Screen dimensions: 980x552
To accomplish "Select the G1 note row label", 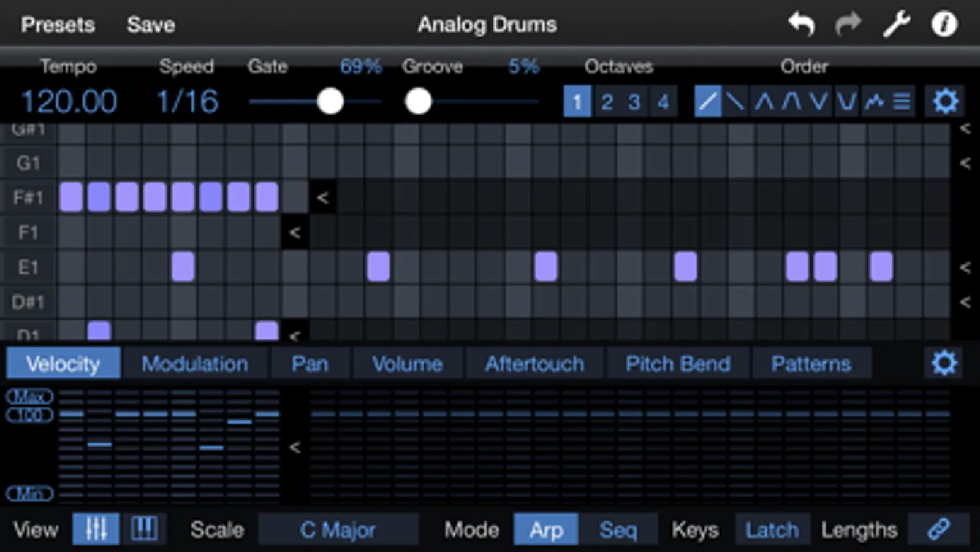I will pyautogui.click(x=28, y=163).
